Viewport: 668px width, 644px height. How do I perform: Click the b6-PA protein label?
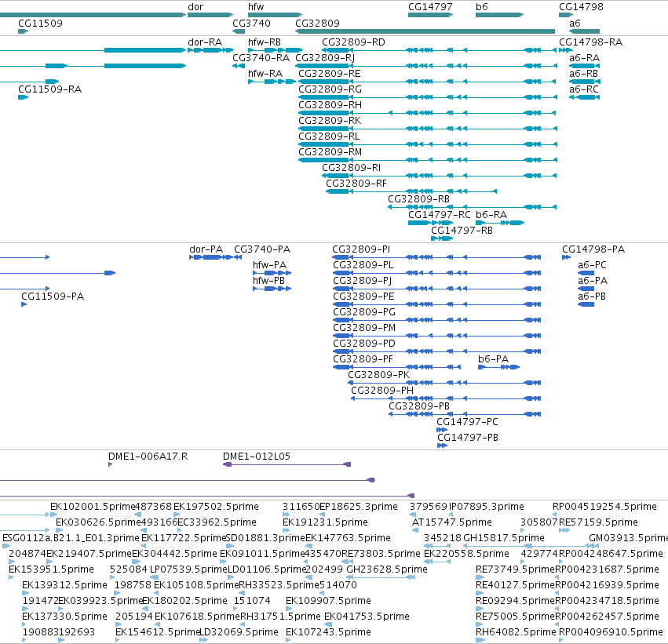point(493,359)
